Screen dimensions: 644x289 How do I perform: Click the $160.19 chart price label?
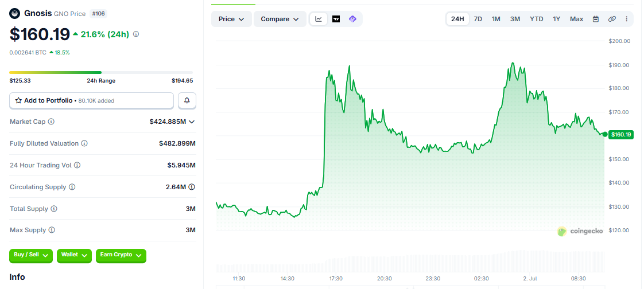(x=621, y=135)
